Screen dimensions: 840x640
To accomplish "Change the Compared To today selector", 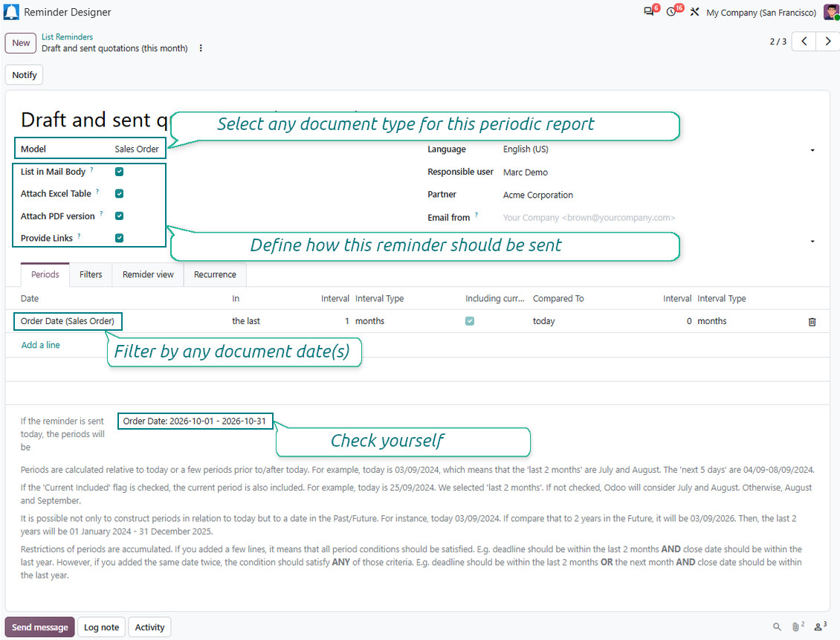I will (x=543, y=321).
